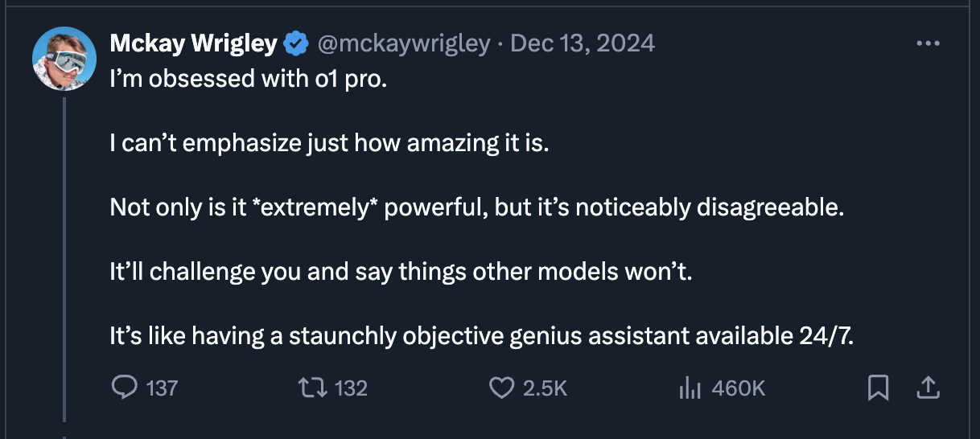
Task: Click the 2.5K likes count
Action: (x=546, y=389)
